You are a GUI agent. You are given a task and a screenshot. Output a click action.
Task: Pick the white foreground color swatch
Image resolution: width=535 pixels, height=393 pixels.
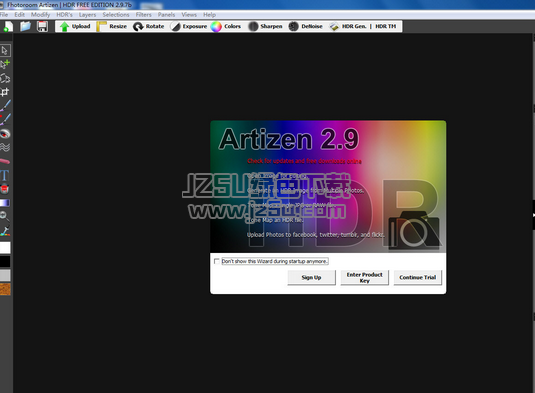click(x=5, y=248)
